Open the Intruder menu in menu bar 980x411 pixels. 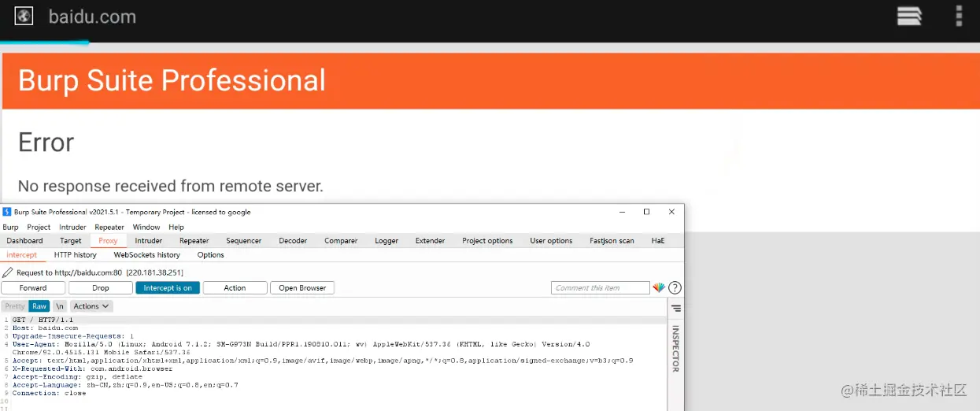point(73,227)
